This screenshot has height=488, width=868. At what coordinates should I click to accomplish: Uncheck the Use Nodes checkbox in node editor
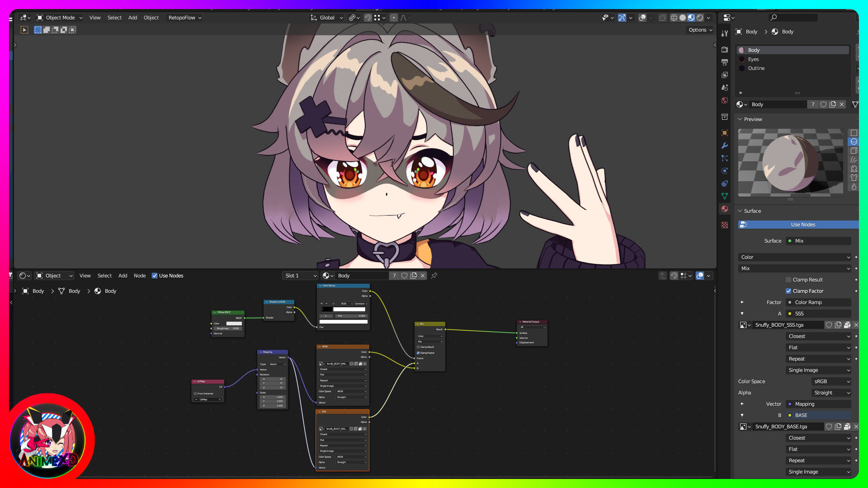[x=155, y=276]
